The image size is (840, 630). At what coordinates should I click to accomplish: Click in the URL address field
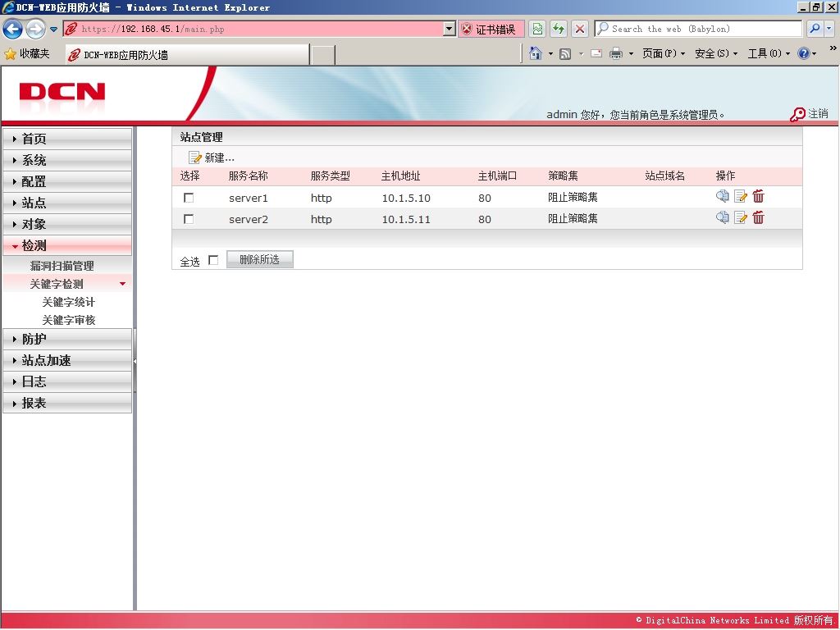261,29
